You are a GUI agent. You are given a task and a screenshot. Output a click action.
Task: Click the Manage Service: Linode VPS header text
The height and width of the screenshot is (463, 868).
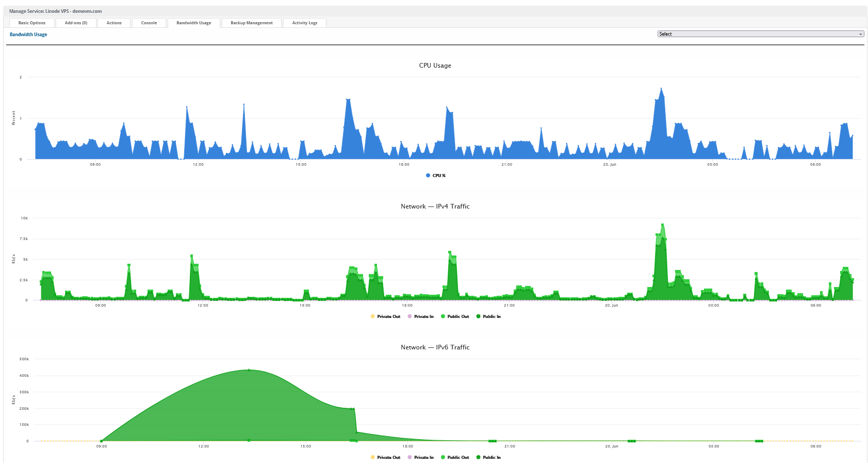[55, 11]
